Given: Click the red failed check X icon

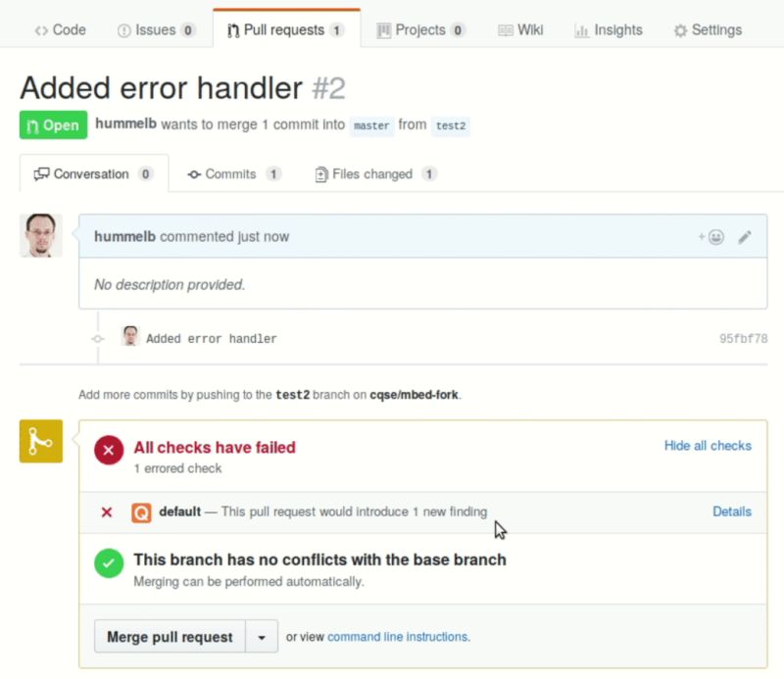Looking at the screenshot, I should tap(110, 450).
